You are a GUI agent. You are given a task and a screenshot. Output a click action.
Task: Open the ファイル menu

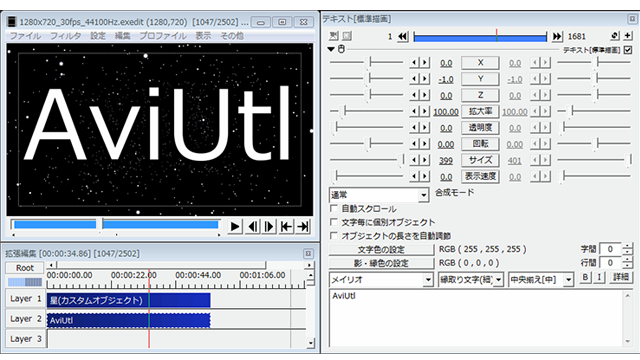pos(25,36)
